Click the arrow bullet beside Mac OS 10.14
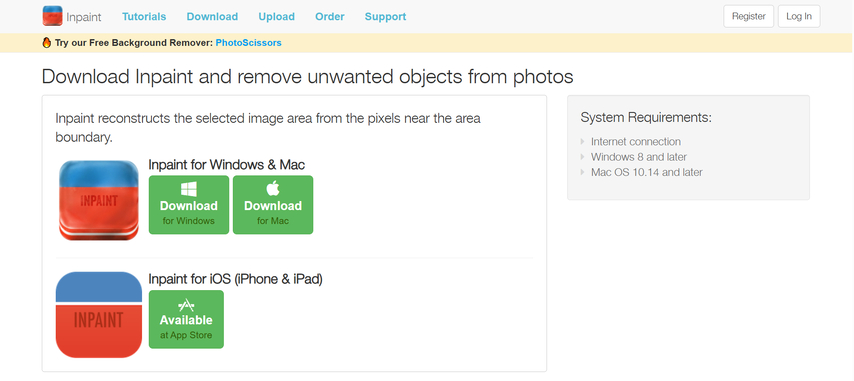The image size is (854, 381). point(584,172)
